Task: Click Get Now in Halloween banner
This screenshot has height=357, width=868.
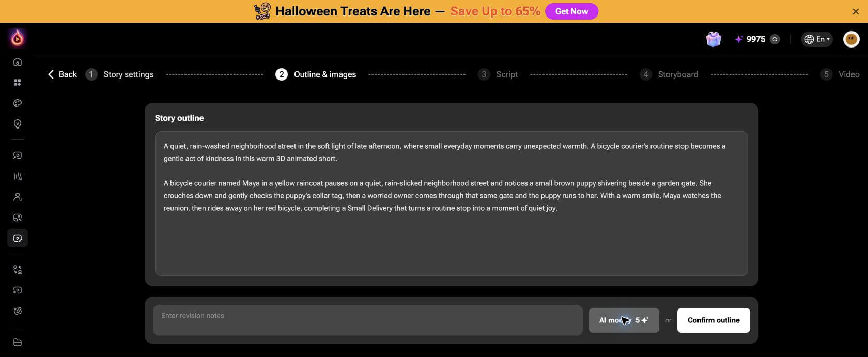Action: pyautogui.click(x=571, y=11)
